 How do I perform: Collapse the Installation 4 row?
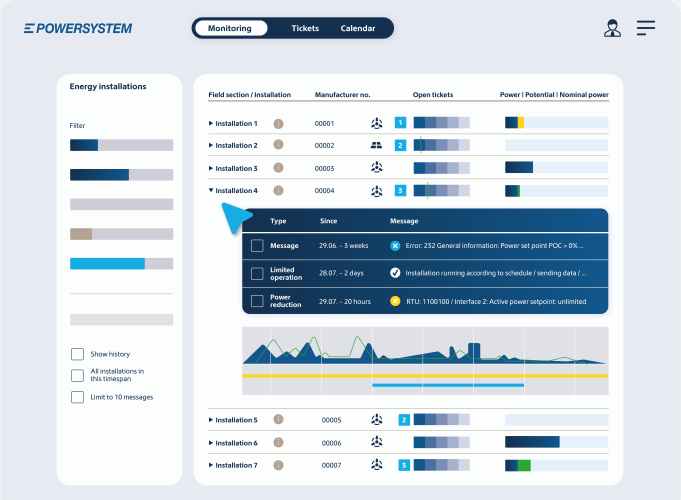point(211,190)
